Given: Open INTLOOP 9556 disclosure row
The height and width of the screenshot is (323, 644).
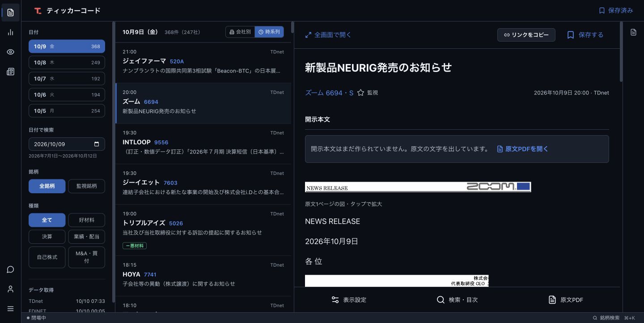Looking at the screenshot, I should tap(203, 144).
